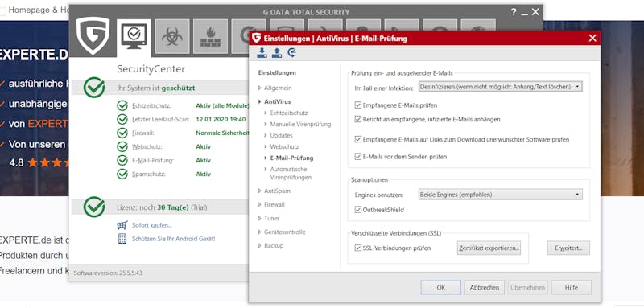Viewport: 644px width, 308px height.
Task: Close the Einstellungen dialog with X
Action: 592,38
